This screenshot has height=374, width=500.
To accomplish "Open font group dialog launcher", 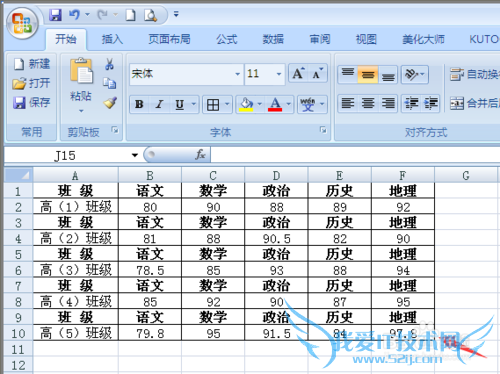I will (323, 130).
